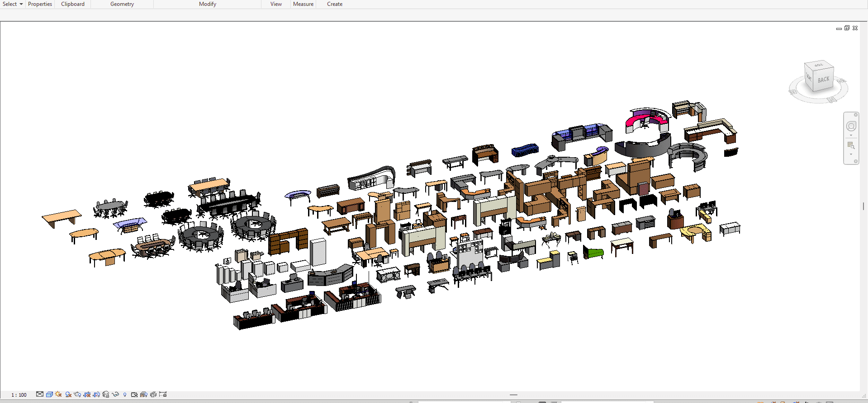Screen dimensions: 868x403
Task: Toggle Sun Path off/on icon
Action: (59, 394)
